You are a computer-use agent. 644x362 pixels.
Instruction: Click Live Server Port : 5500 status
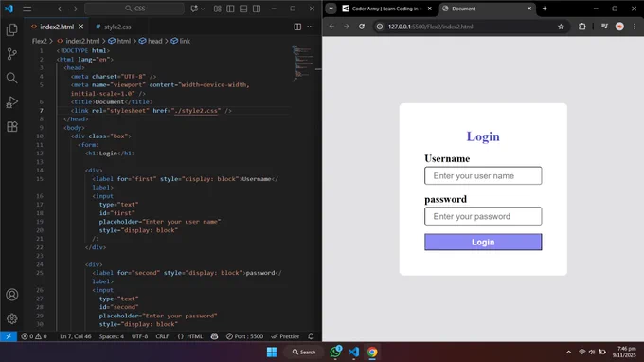(x=244, y=336)
